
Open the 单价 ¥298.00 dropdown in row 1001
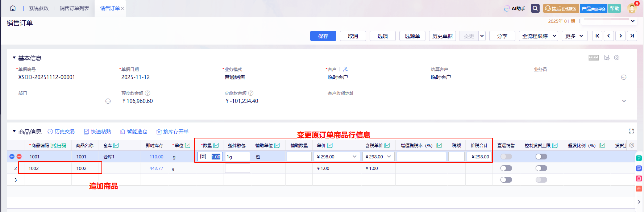[354, 157]
